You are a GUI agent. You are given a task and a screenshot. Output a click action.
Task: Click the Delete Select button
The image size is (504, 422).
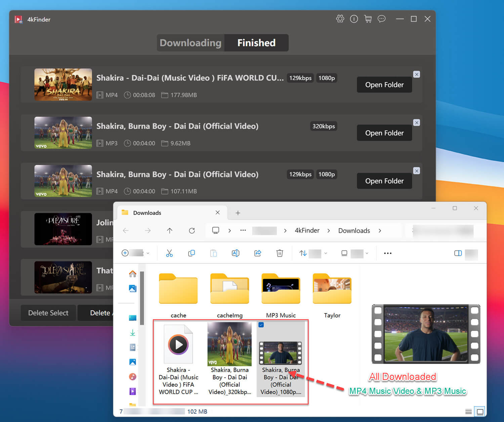pos(48,313)
